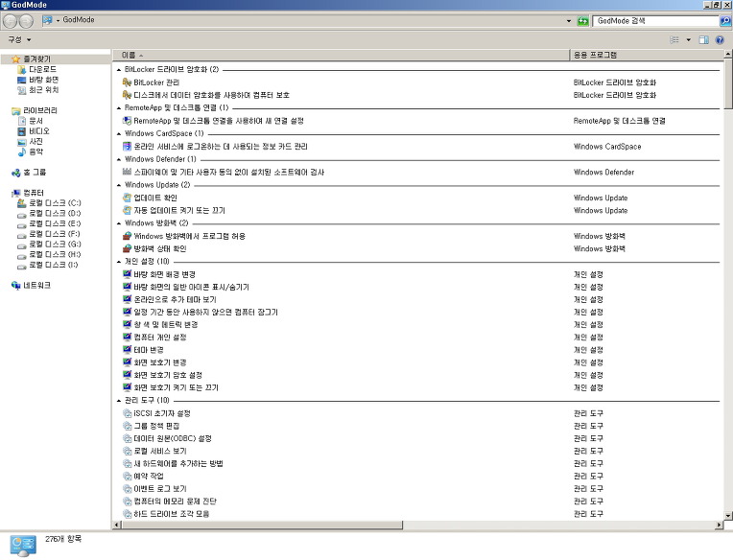The height and width of the screenshot is (560, 733).
Task: Collapse the 관리 도구 group
Action: (119, 400)
